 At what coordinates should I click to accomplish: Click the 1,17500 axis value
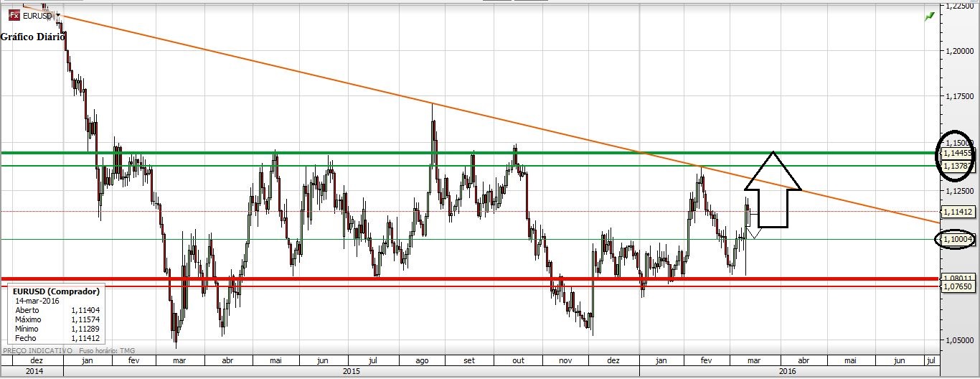pos(959,95)
